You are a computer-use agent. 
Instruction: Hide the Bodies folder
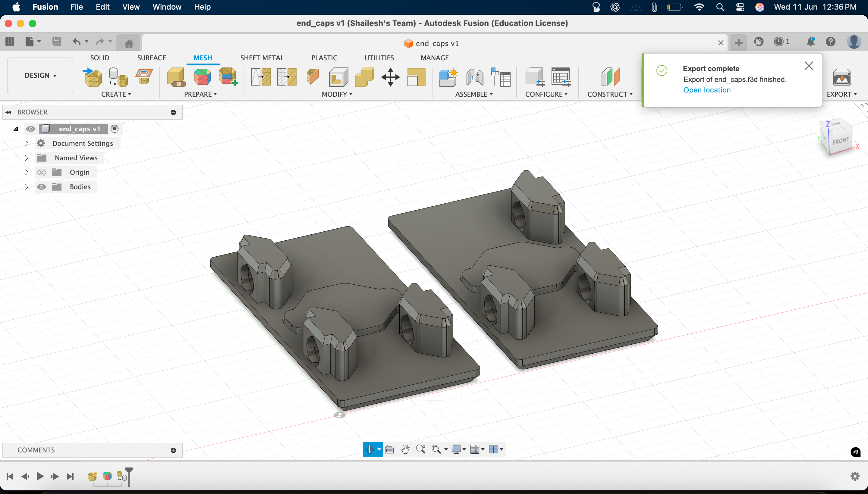coord(41,187)
